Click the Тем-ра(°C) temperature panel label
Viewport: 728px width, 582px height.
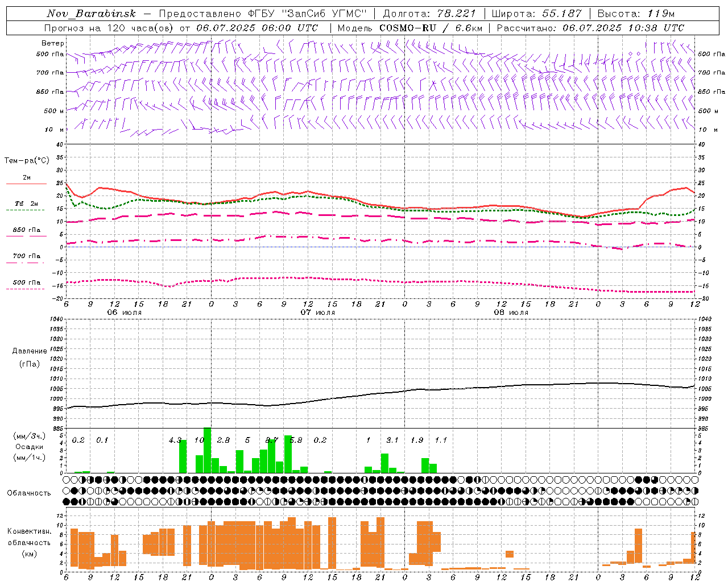pyautogui.click(x=27, y=161)
